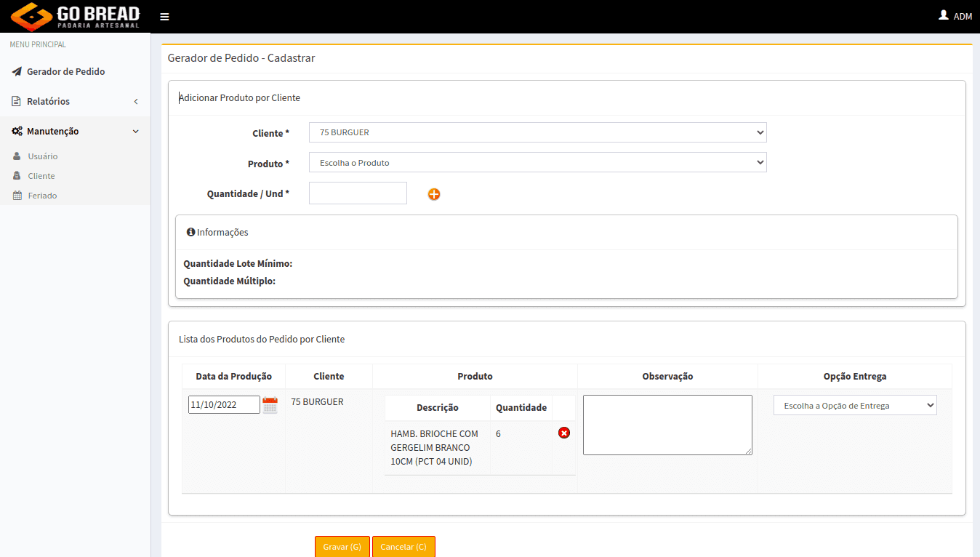Image resolution: width=980 pixels, height=557 pixels.
Task: Click the Go Bread logo
Action: click(76, 17)
